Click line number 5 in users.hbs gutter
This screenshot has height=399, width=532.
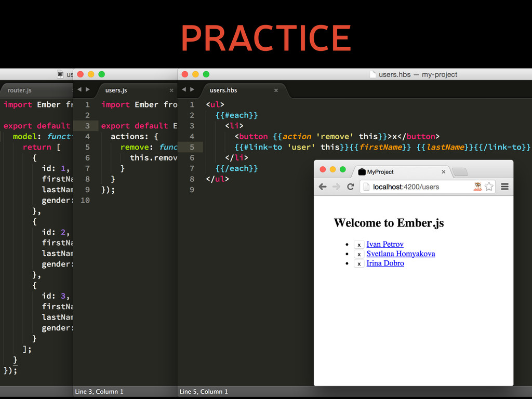coord(192,147)
